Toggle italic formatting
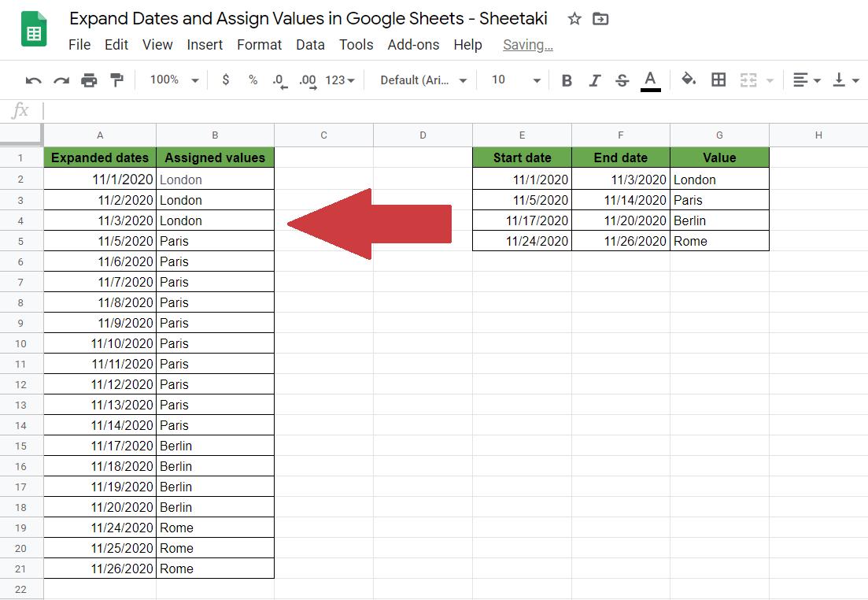The height and width of the screenshot is (600, 868). coord(594,80)
